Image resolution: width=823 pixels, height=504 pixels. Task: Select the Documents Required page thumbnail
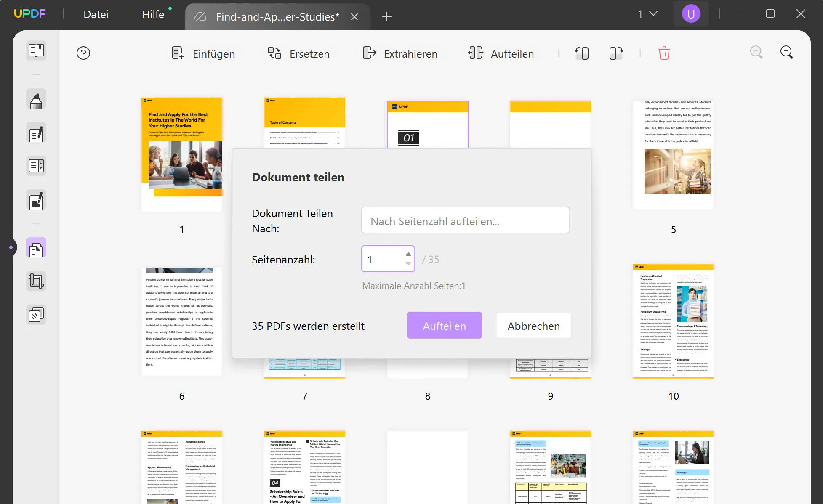click(674, 467)
